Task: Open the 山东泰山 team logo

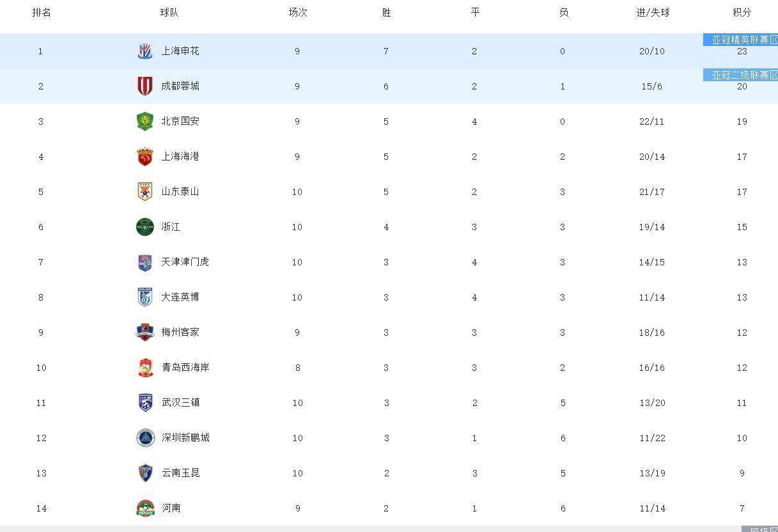Action: 145,191
